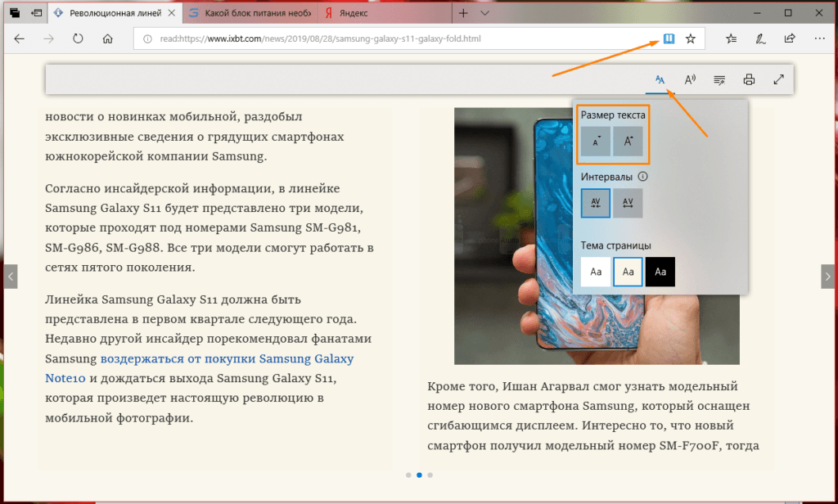Click the Тема страницы label

coord(615,245)
